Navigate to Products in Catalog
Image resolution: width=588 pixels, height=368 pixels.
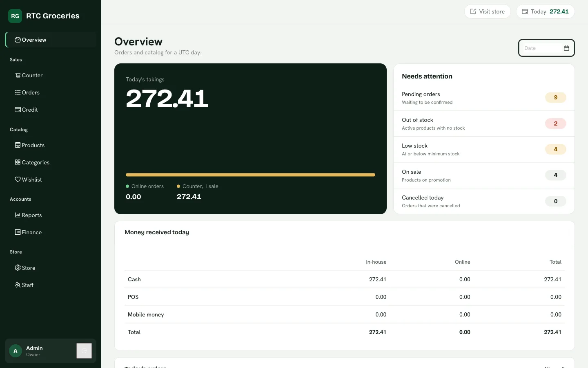[x=51, y=145]
